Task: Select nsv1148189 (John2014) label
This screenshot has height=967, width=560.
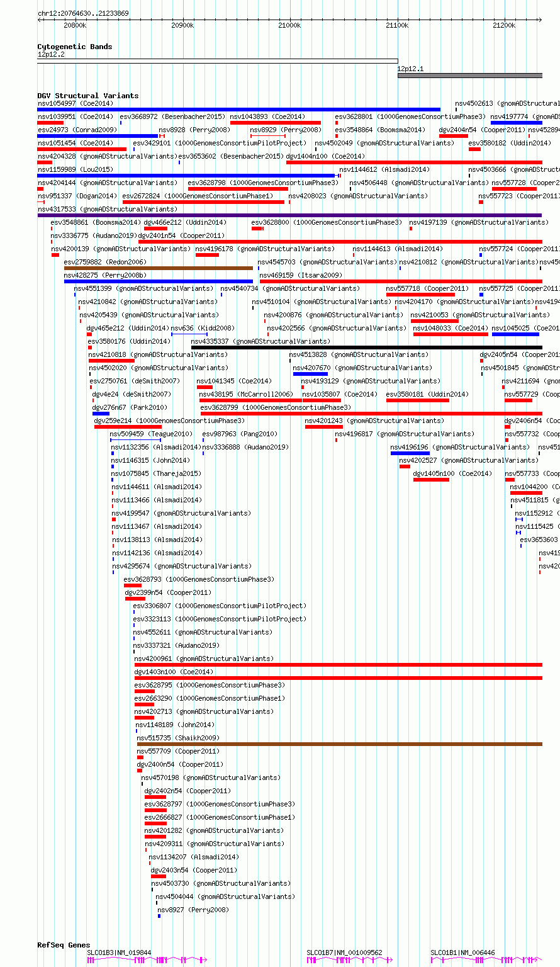Action: [x=175, y=725]
